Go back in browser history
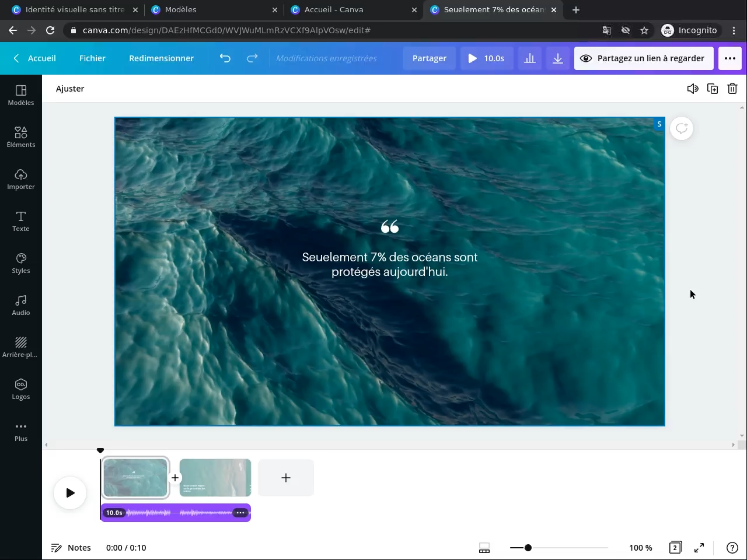 [13, 30]
